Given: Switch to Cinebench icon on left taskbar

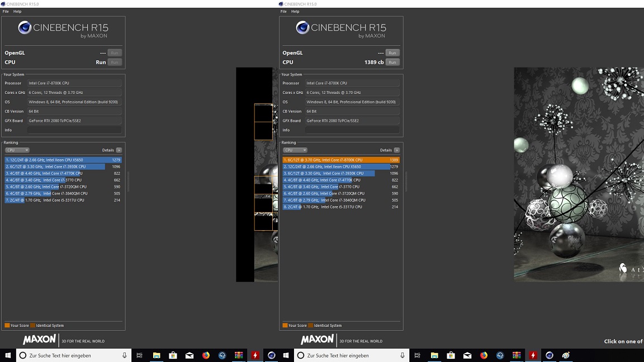Looking at the screenshot, I should pos(272,355).
